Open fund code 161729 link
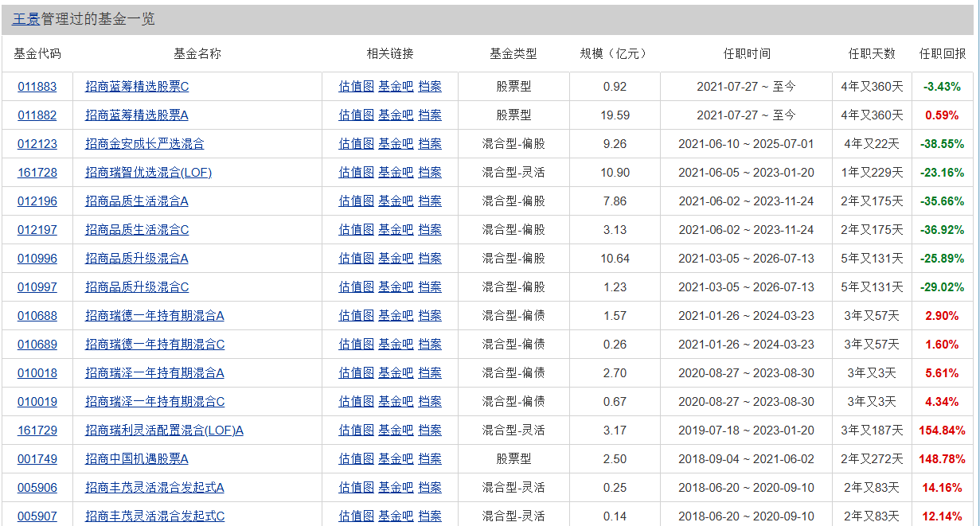 tap(37, 431)
